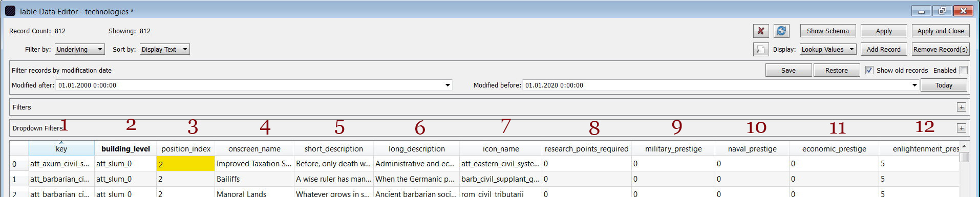Image resolution: width=980 pixels, height=197 pixels.
Task: Click the position_index column header
Action: point(185,148)
